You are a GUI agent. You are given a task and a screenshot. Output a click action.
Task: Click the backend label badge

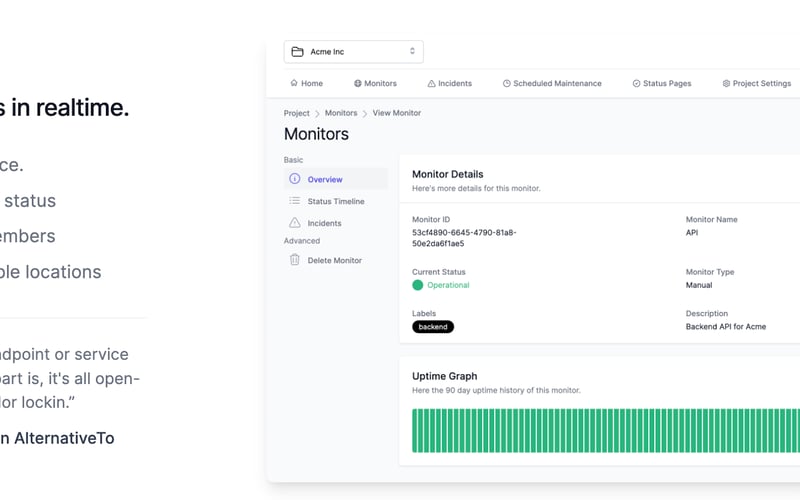433,327
